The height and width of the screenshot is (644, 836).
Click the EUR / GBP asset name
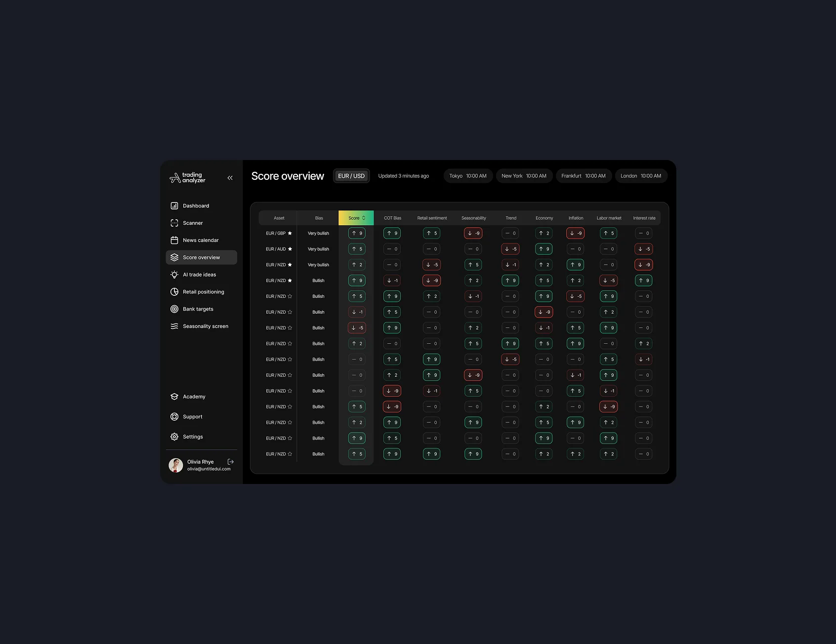pos(276,234)
